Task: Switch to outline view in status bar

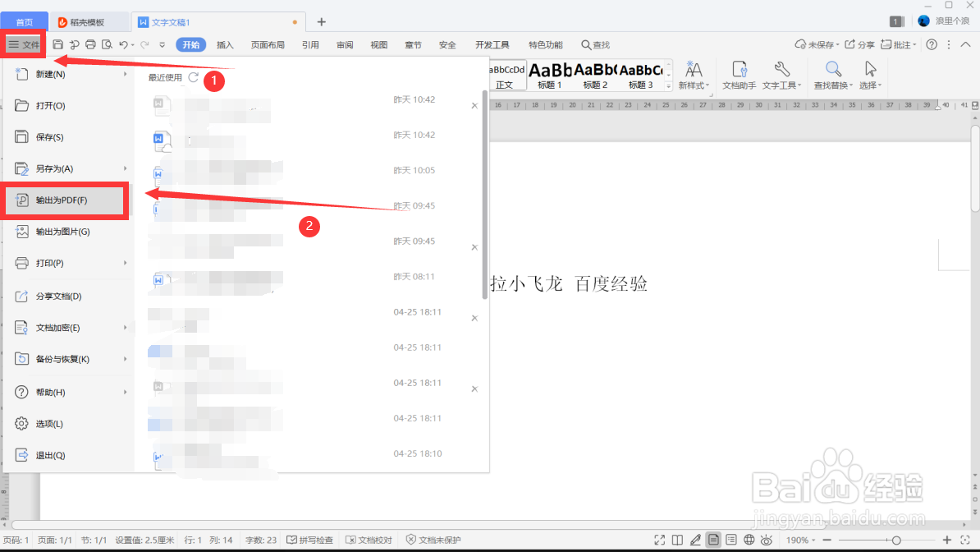Action: coord(731,540)
